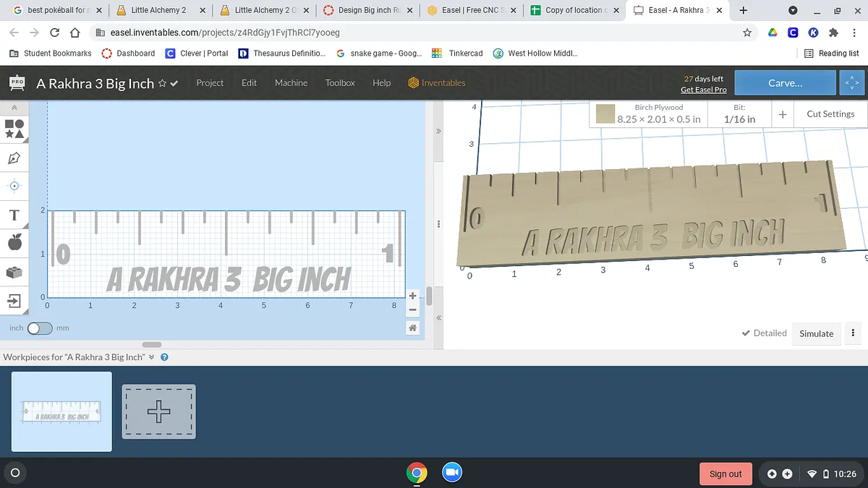
Task: Click the Import file icon
Action: coord(14,301)
